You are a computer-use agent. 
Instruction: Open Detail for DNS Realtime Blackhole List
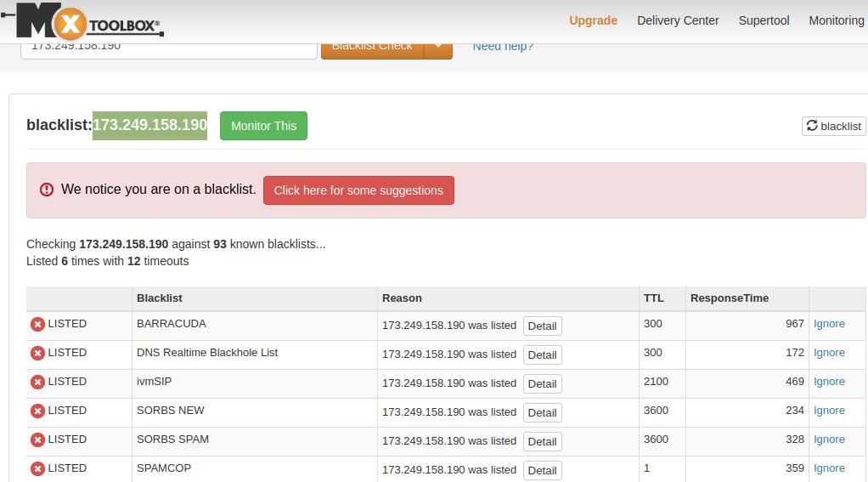(x=543, y=355)
